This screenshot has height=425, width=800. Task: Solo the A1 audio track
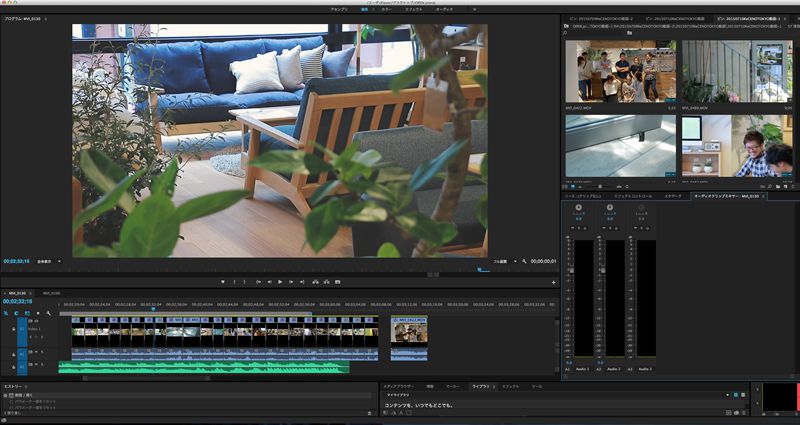pos(42,352)
